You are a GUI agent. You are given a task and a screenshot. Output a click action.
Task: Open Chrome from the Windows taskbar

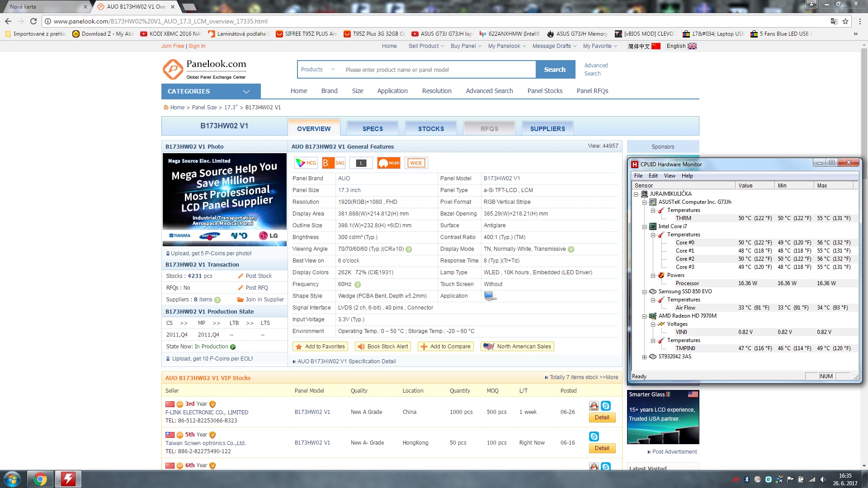point(40,479)
